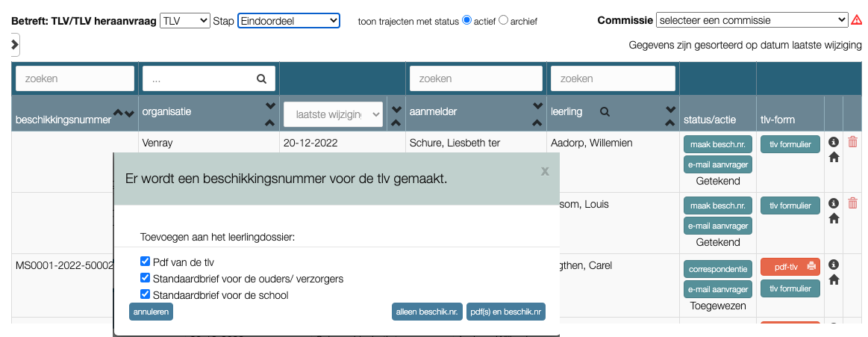Click the info icon in Willemien Aadorp's row

[x=834, y=142]
